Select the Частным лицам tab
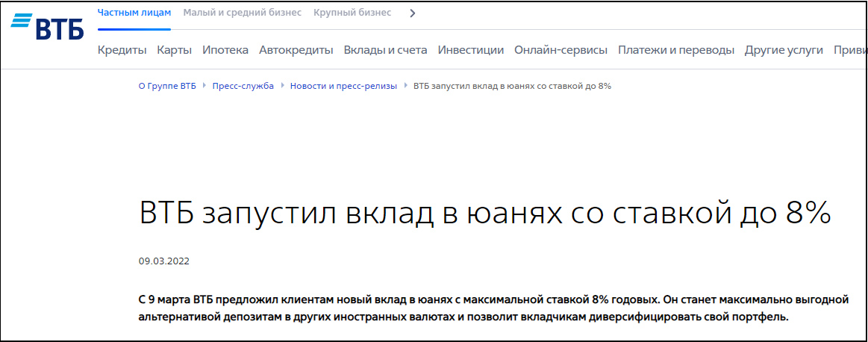Viewport: 868px width, 342px height. coord(134,13)
